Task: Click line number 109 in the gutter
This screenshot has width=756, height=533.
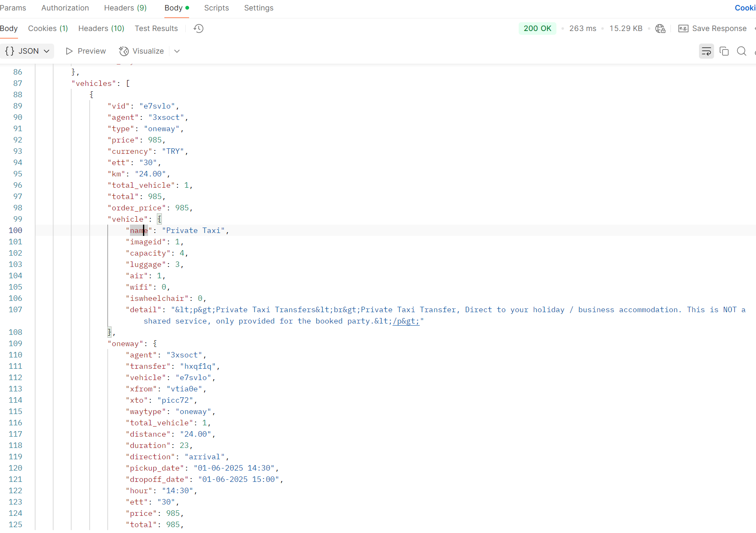Action: click(16, 344)
